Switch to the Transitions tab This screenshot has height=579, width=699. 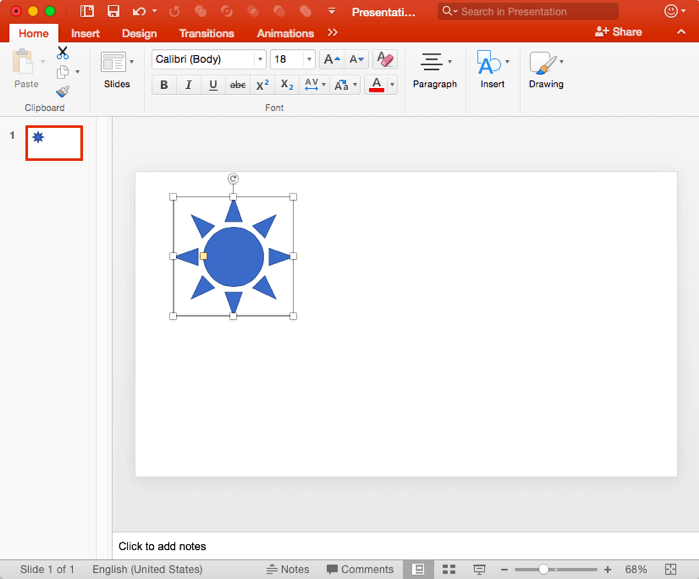click(206, 33)
